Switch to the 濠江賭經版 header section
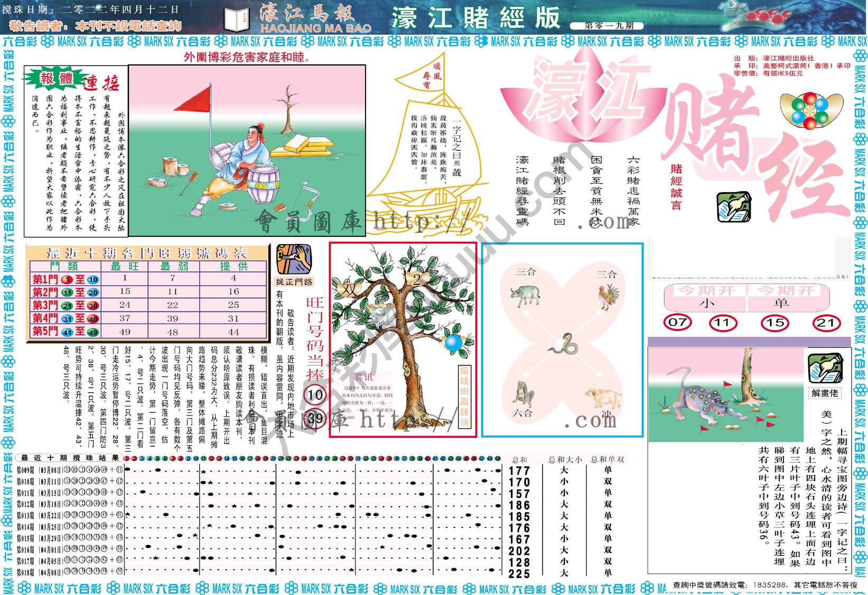This screenshot has height=595, width=868. (475, 18)
